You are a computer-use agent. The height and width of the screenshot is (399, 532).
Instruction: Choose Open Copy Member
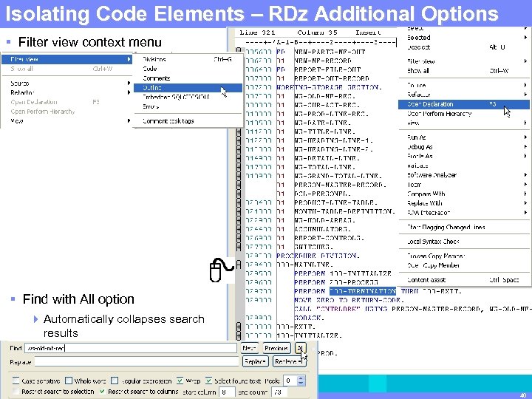click(464, 265)
